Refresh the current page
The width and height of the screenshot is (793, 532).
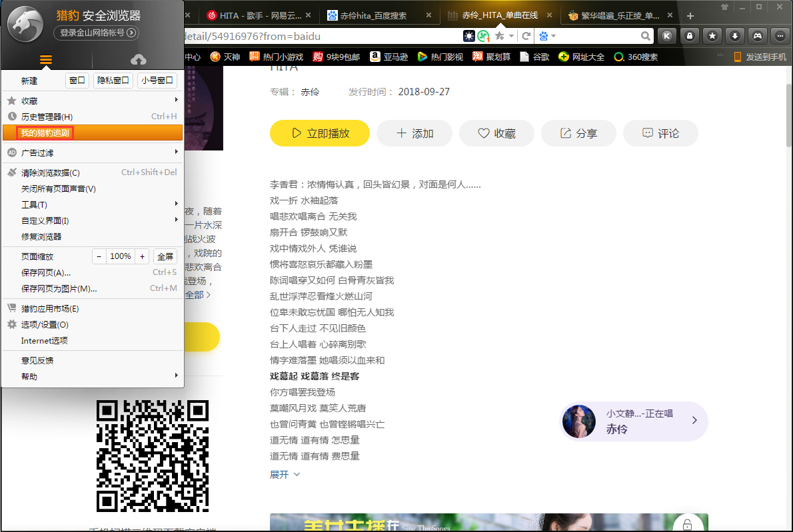pyautogui.click(x=526, y=36)
